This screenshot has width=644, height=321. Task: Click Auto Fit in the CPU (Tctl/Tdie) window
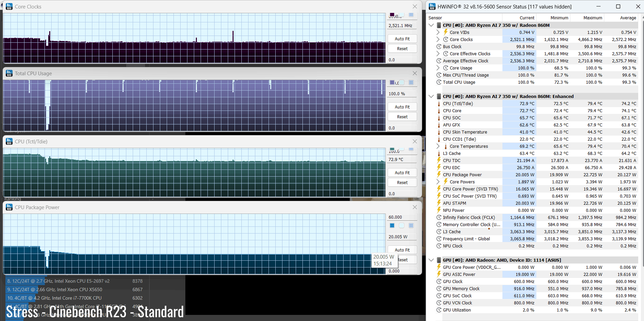[402, 173]
